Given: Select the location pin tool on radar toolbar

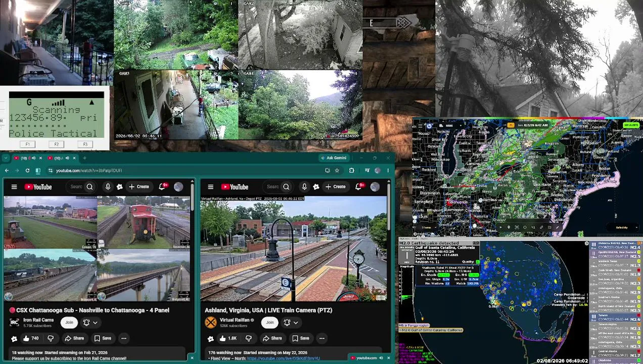Looking at the screenshot, I should pos(509,227).
